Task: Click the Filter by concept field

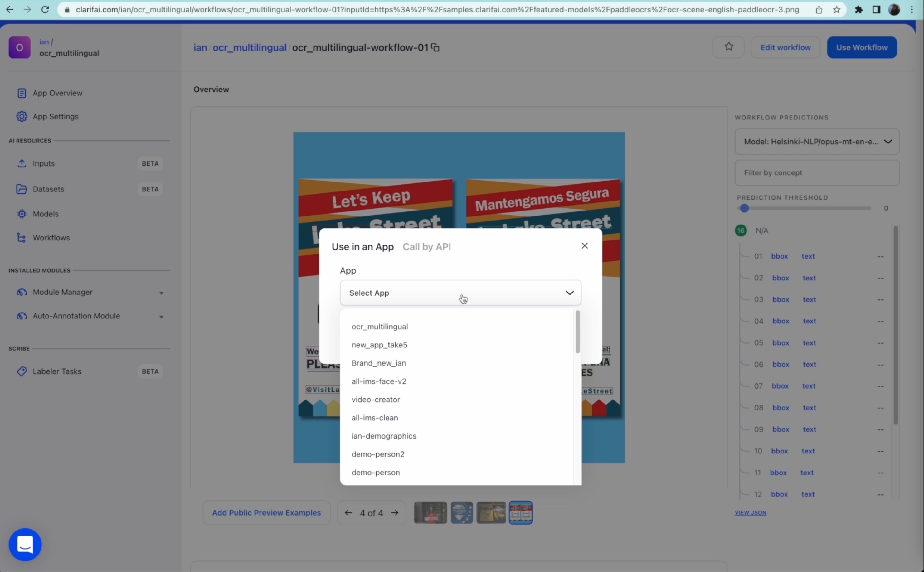Action: [817, 173]
